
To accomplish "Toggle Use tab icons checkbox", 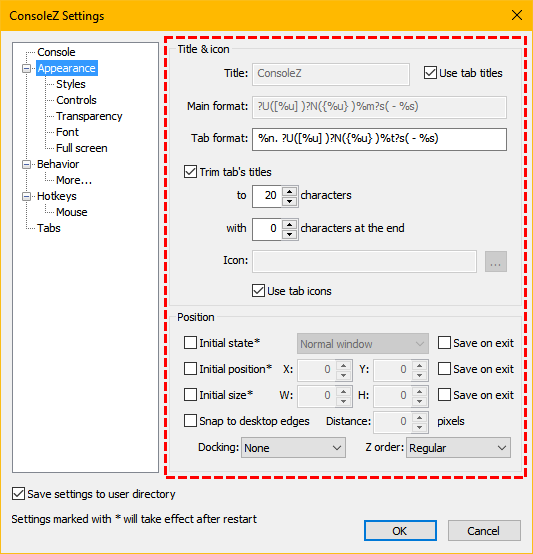I will tap(258, 291).
